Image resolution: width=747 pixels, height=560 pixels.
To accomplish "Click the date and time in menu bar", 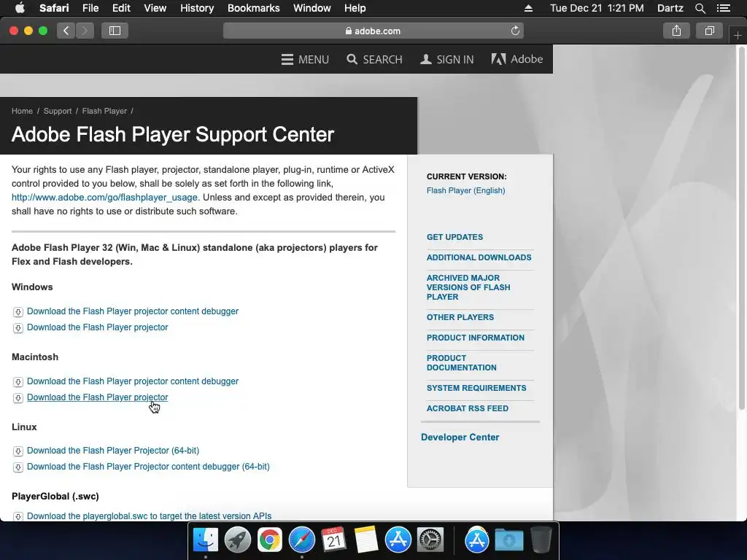I will (597, 8).
